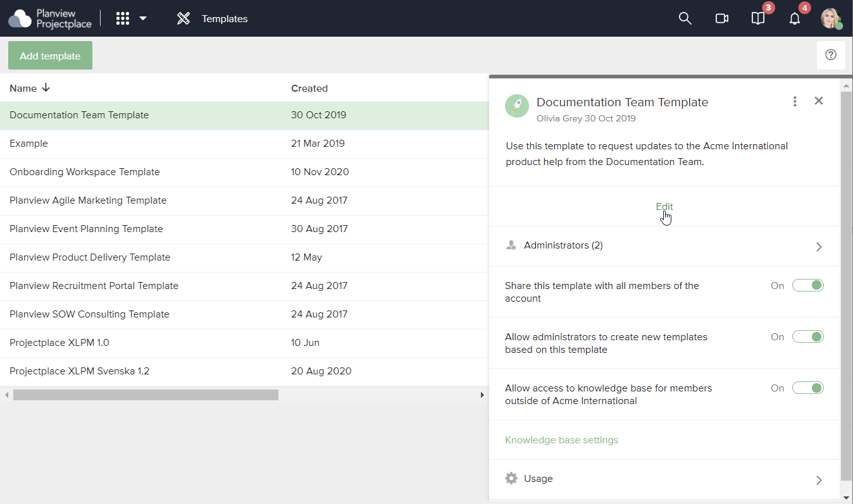Click the 10 Nov 2020 created date

pos(320,172)
